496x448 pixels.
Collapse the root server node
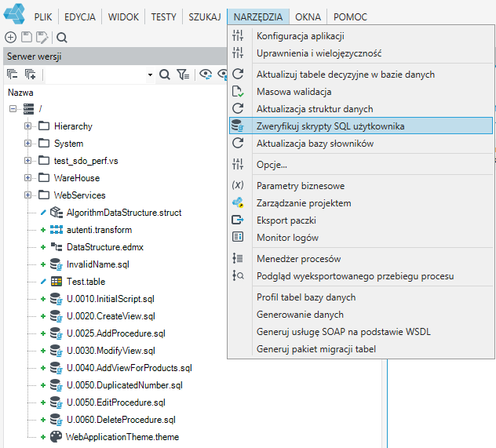click(13, 109)
